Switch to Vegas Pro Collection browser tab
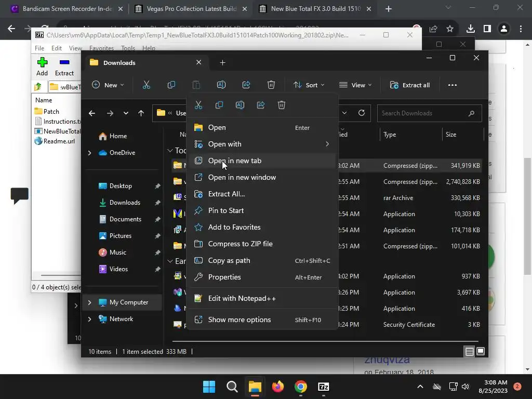 pyautogui.click(x=191, y=9)
